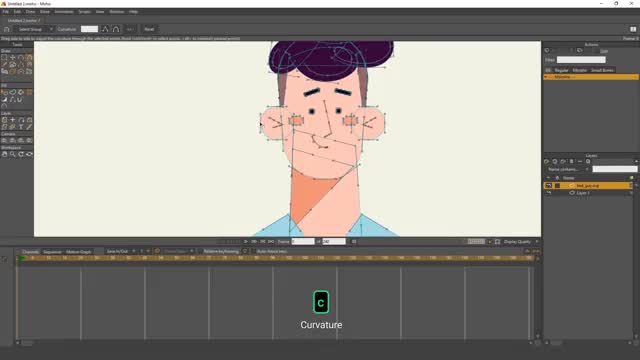Select the Pan Workspace hand tool

[x=4, y=154]
